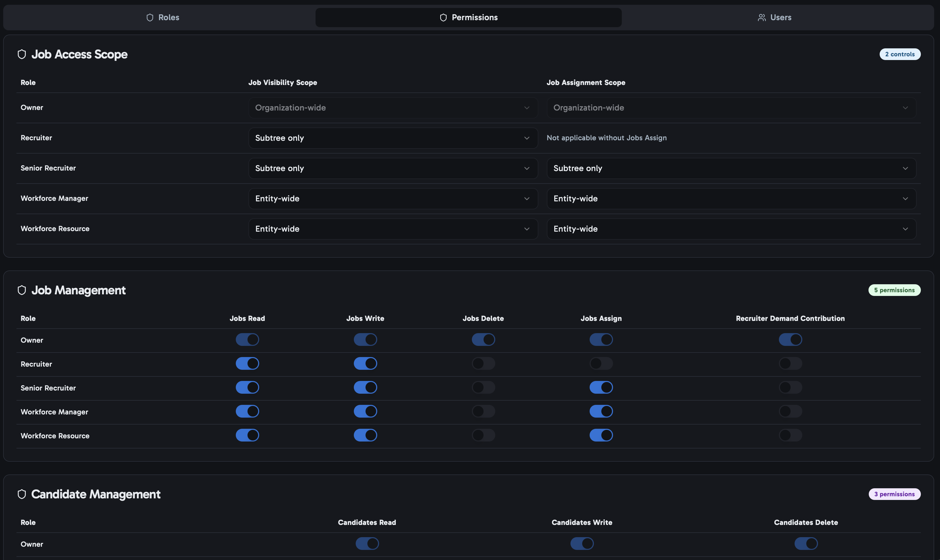Disable Jobs Read for Senior Recruiter
940x560 pixels.
tap(247, 388)
